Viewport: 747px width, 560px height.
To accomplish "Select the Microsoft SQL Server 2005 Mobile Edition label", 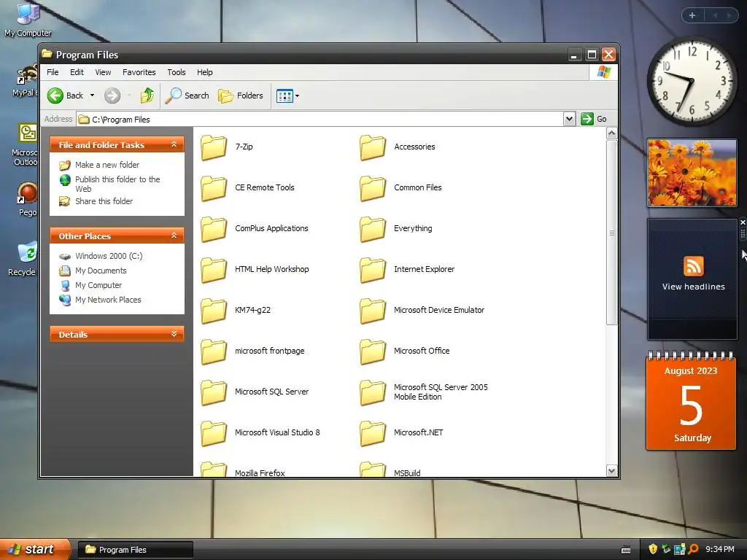I will (x=441, y=392).
